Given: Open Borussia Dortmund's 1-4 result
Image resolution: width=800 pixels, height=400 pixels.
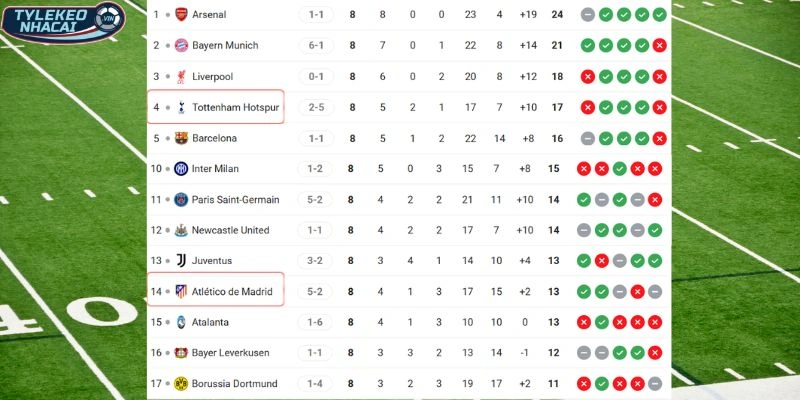Looking at the screenshot, I should click(316, 383).
